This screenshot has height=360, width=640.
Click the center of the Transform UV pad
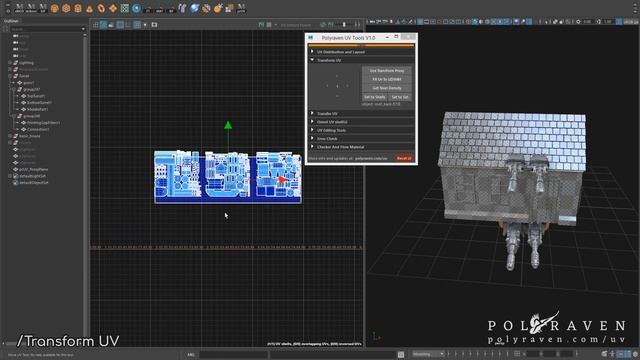pos(337,86)
